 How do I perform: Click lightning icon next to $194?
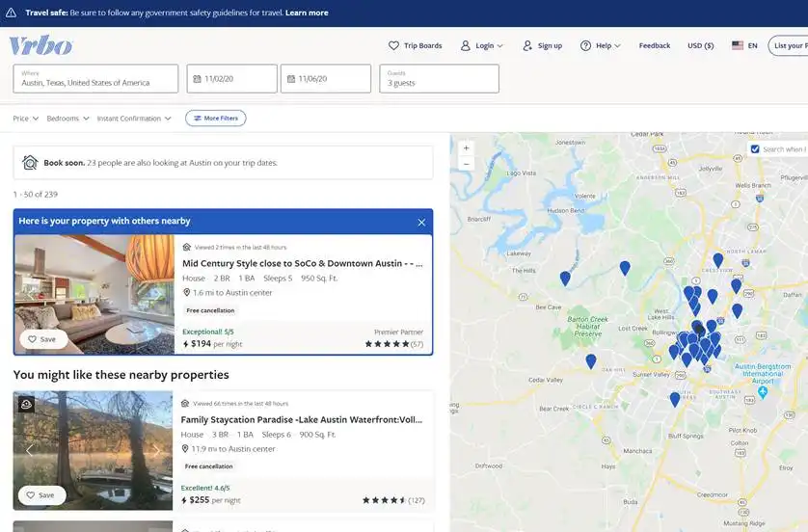point(185,344)
